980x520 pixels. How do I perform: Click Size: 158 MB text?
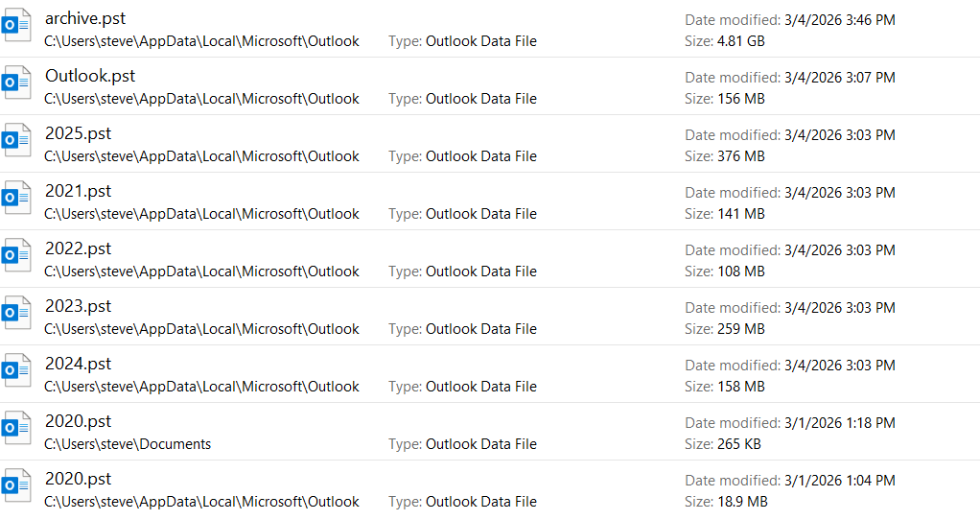click(x=724, y=387)
